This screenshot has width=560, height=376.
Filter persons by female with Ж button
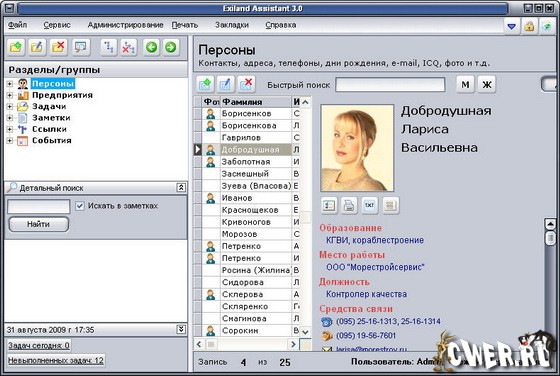tap(487, 85)
